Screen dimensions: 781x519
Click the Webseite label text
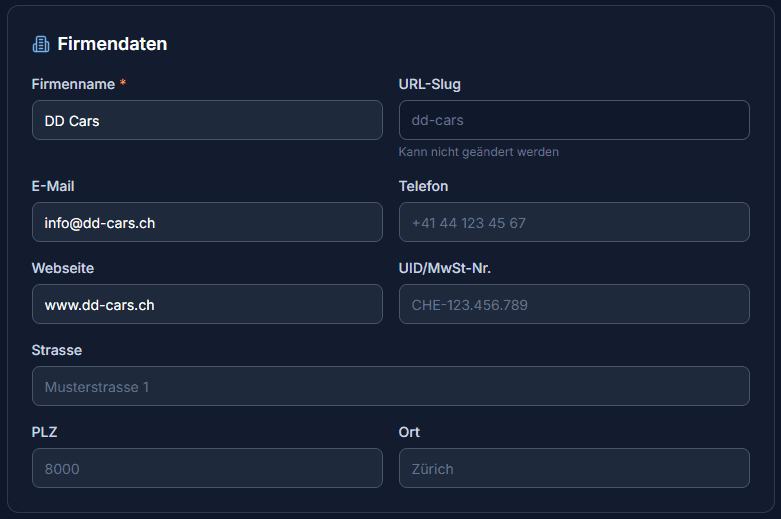click(x=63, y=268)
